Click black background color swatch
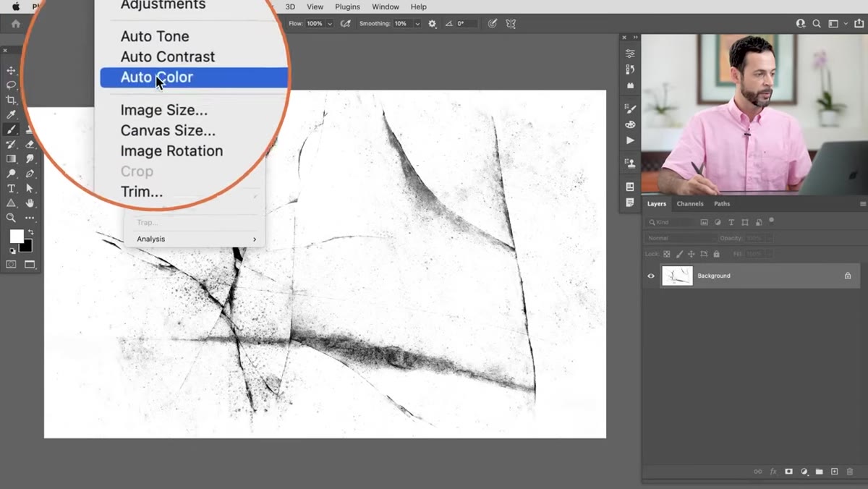The width and height of the screenshot is (868, 489). (x=27, y=247)
